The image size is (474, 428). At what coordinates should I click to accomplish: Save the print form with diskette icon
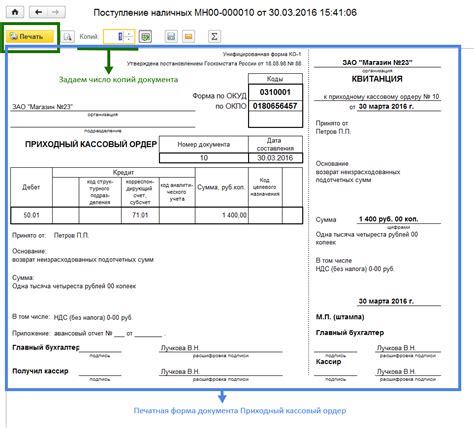(171, 37)
